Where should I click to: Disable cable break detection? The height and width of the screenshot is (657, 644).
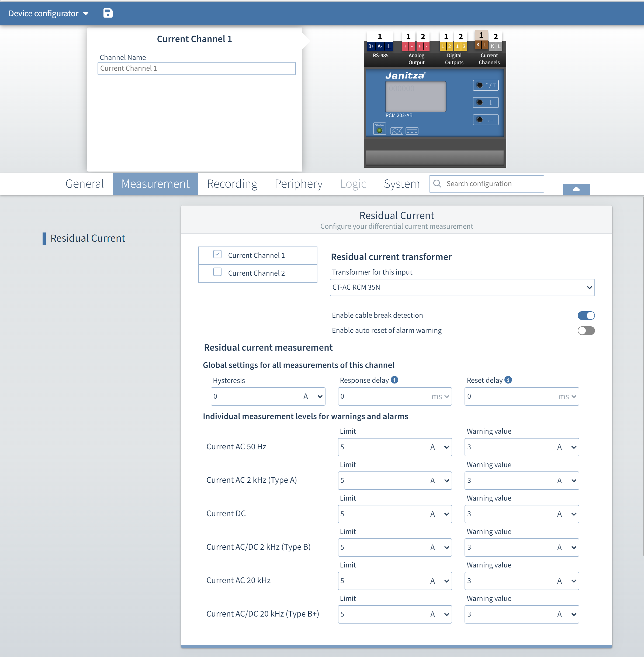point(587,315)
